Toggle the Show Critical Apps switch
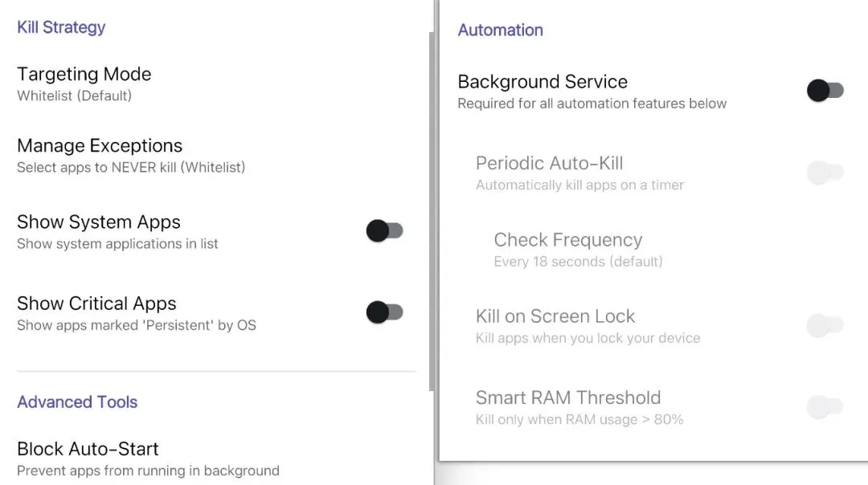Screen dimensions: 868x485 point(384,312)
